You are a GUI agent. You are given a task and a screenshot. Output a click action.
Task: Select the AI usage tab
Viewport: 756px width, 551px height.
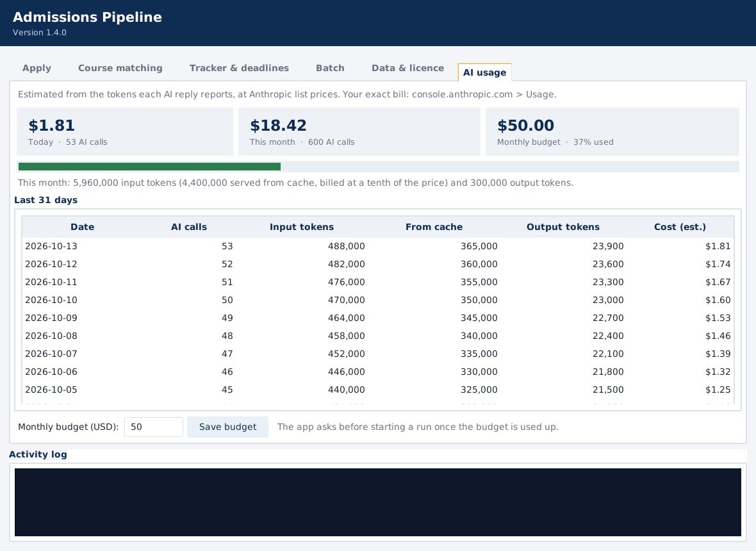point(484,72)
